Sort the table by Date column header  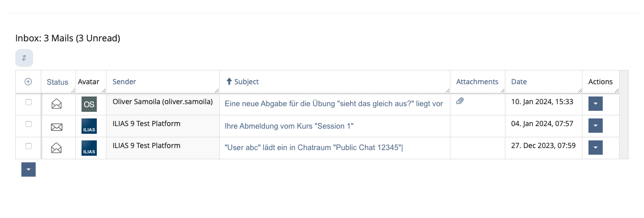pyautogui.click(x=519, y=82)
